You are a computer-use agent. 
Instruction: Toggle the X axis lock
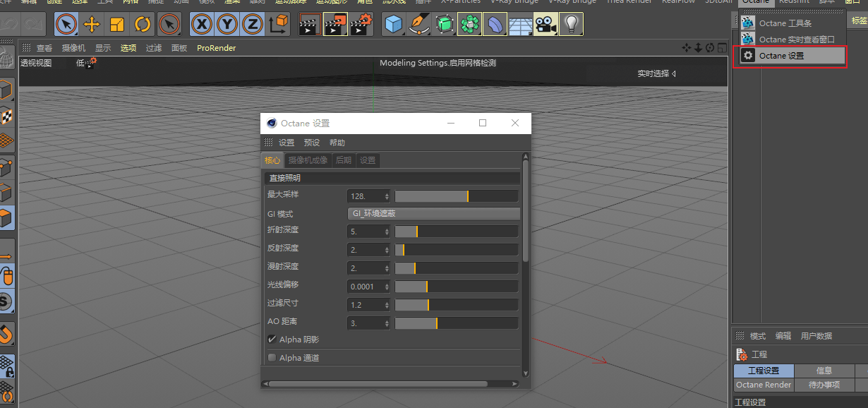tap(202, 25)
